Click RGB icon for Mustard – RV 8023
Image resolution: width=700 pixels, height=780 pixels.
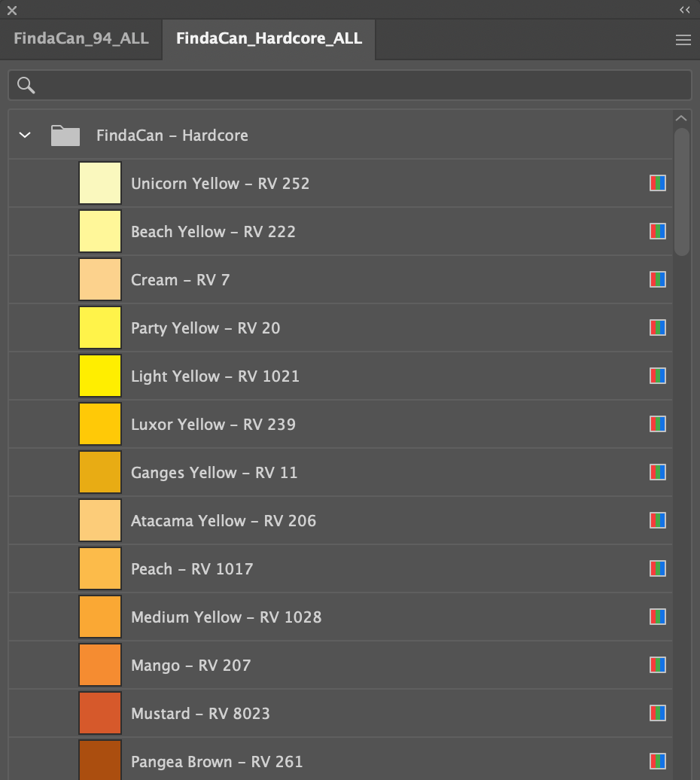658,713
